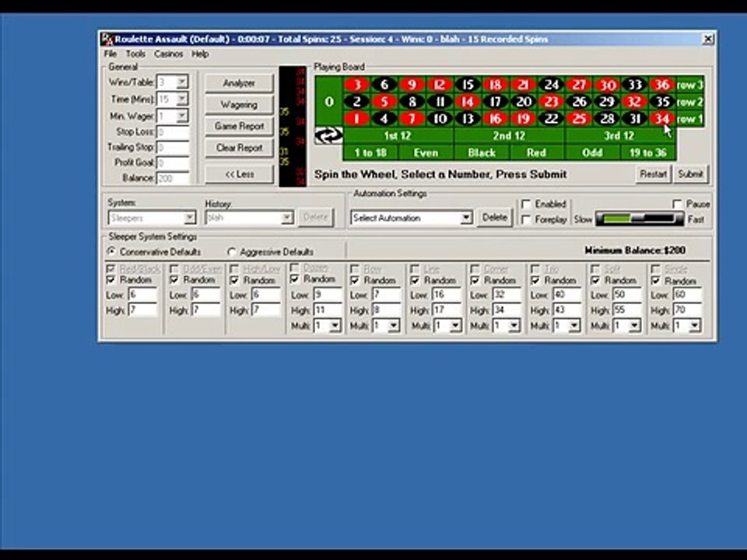Click the Wagering button
Image resolution: width=747 pixels, height=560 pixels.
tap(239, 104)
